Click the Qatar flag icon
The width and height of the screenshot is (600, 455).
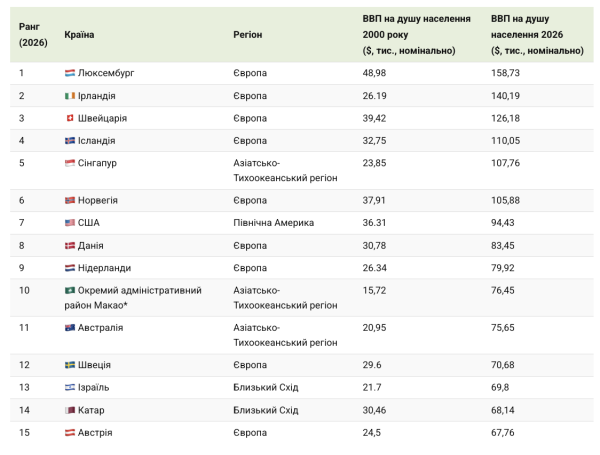[x=70, y=410]
